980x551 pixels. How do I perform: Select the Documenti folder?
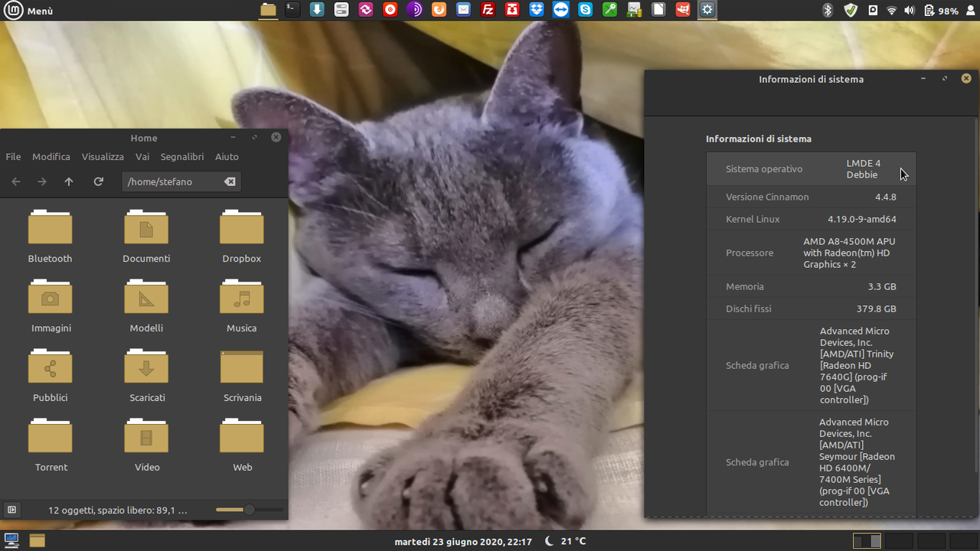click(x=146, y=236)
